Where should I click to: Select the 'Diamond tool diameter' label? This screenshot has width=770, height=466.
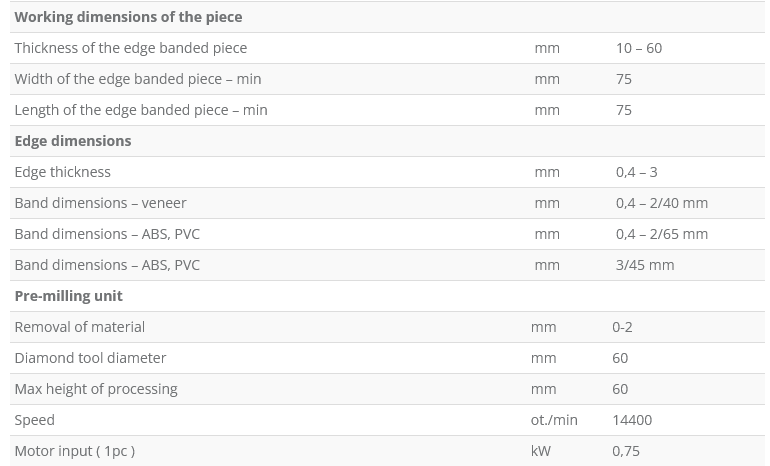point(90,358)
